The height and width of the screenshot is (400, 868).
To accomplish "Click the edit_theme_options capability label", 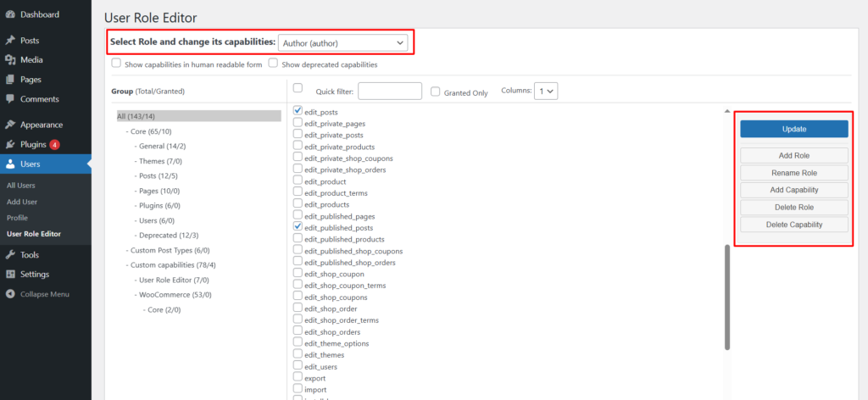I will click(x=337, y=343).
